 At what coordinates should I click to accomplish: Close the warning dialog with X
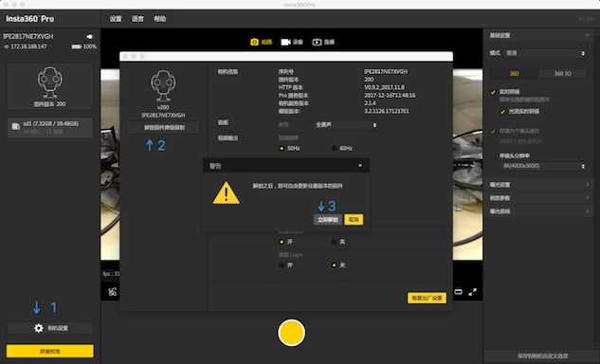point(360,165)
